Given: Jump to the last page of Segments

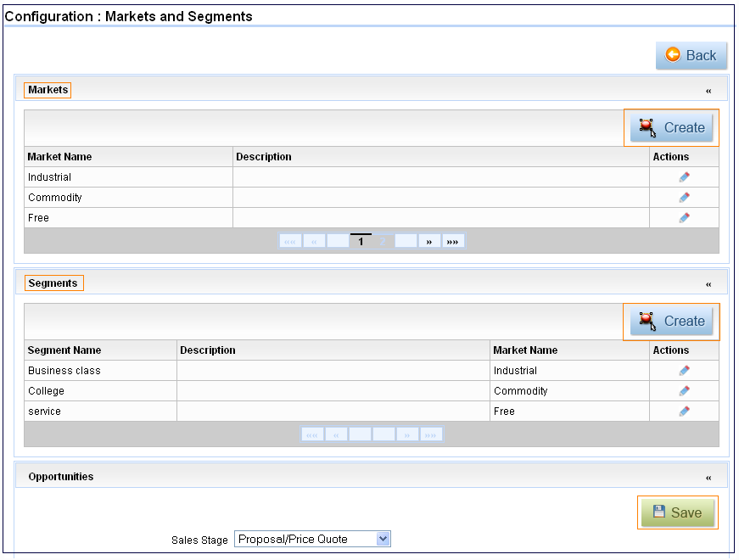Looking at the screenshot, I should click(431, 434).
